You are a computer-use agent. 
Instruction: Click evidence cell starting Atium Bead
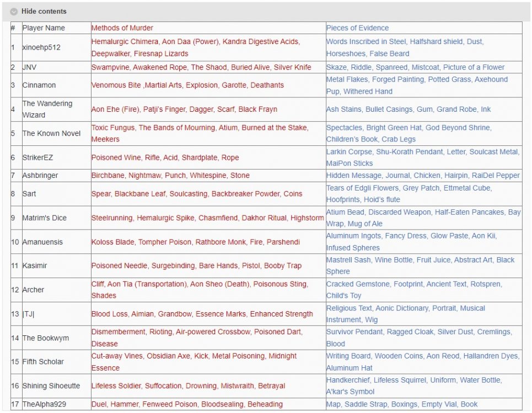coord(424,218)
